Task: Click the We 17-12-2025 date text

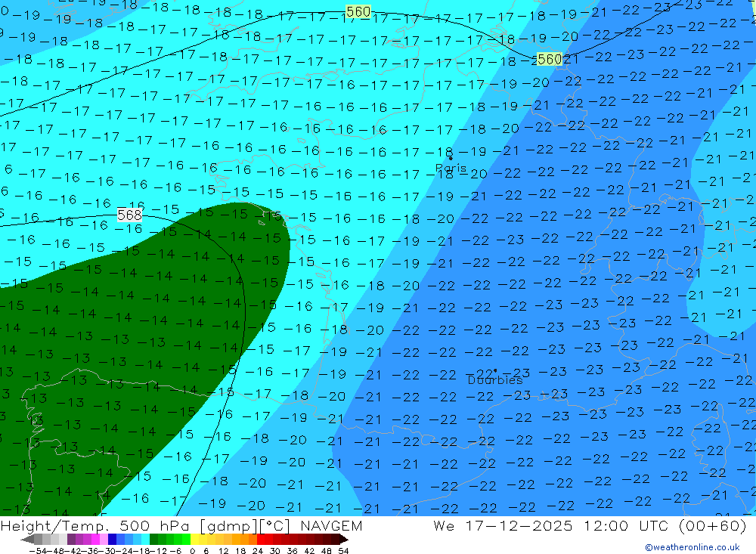Action: click(x=503, y=525)
